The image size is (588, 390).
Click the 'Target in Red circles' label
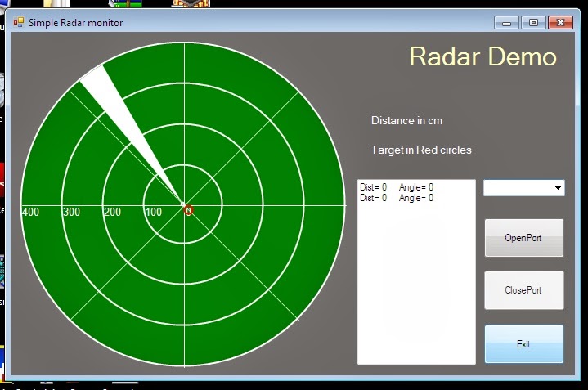(x=421, y=150)
